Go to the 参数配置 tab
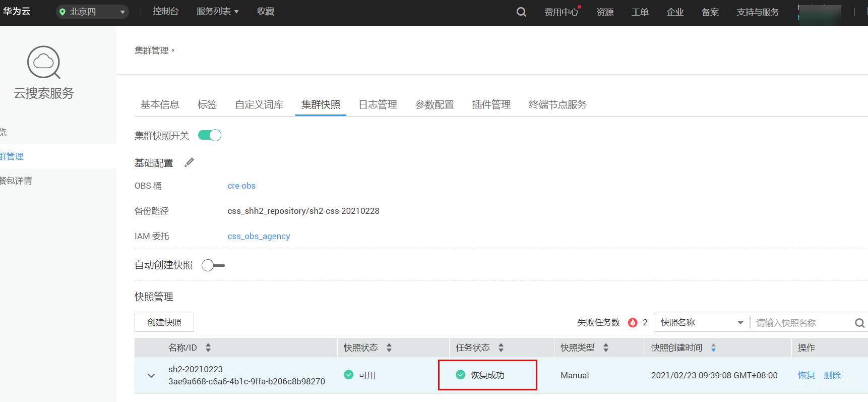This screenshot has height=402, width=868. [435, 104]
